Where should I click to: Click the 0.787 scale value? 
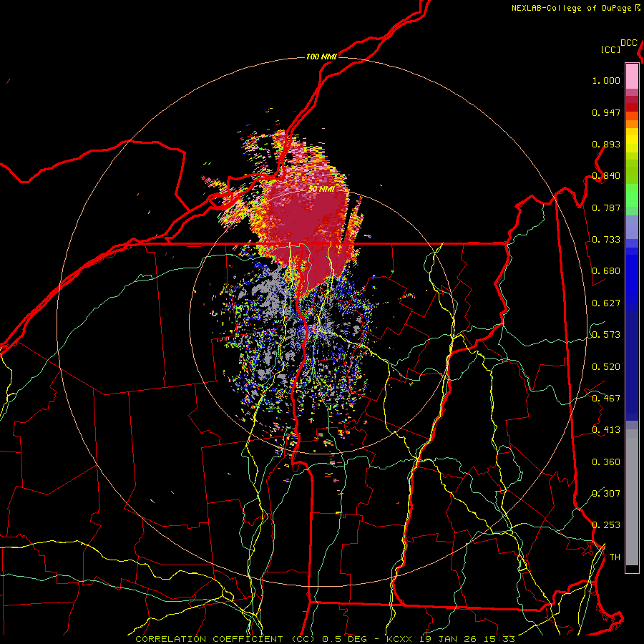point(606,208)
